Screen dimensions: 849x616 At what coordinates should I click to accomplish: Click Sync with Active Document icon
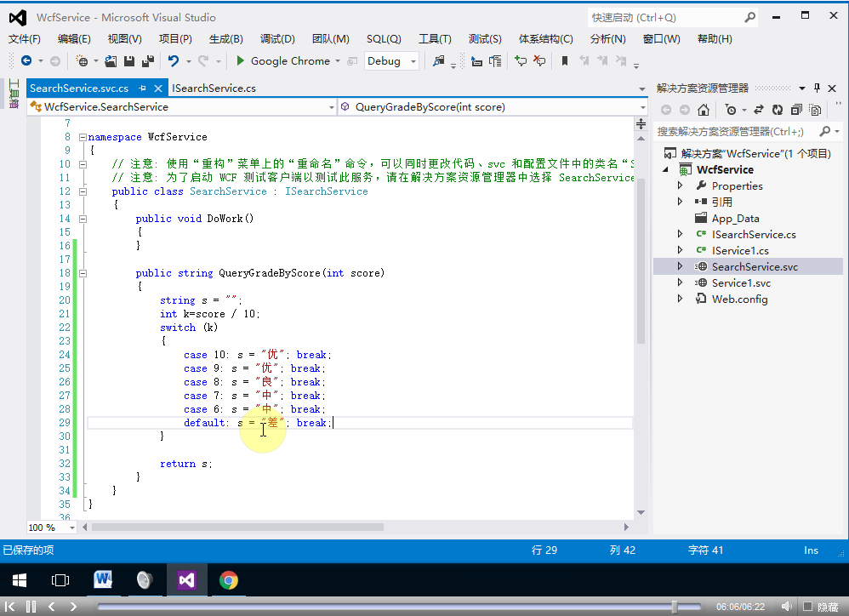point(758,110)
